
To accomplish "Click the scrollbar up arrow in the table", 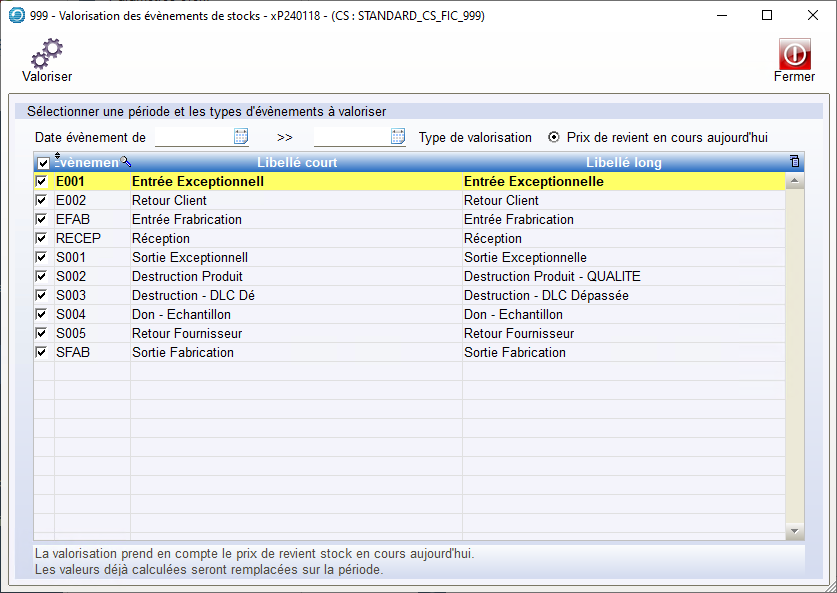I will pos(795,182).
